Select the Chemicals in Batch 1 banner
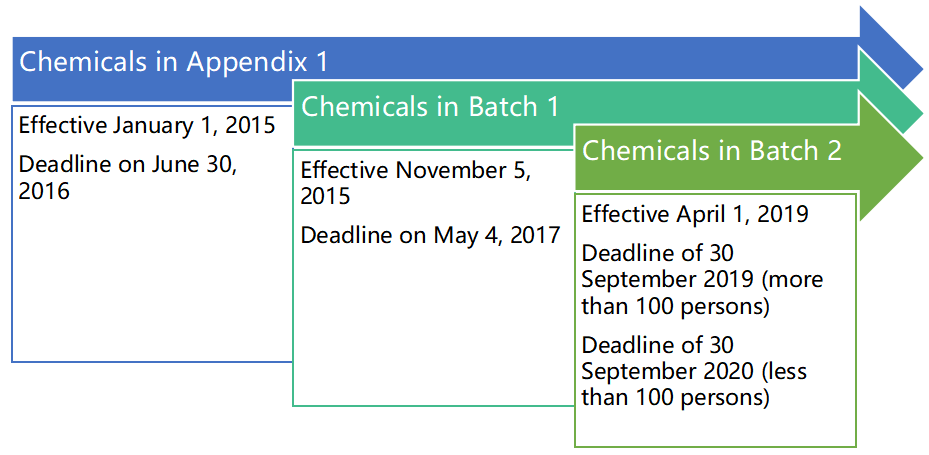 (x=430, y=107)
